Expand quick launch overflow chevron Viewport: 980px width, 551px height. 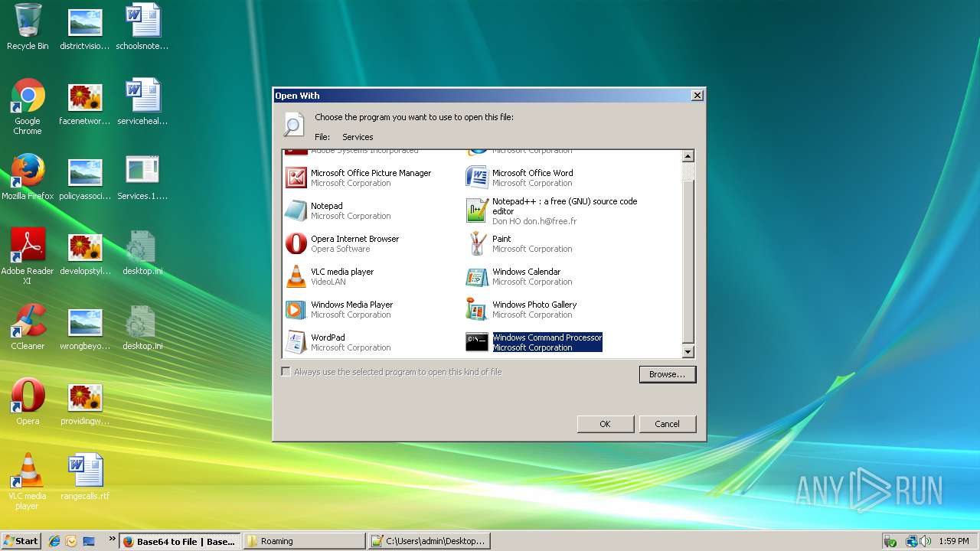113,539
